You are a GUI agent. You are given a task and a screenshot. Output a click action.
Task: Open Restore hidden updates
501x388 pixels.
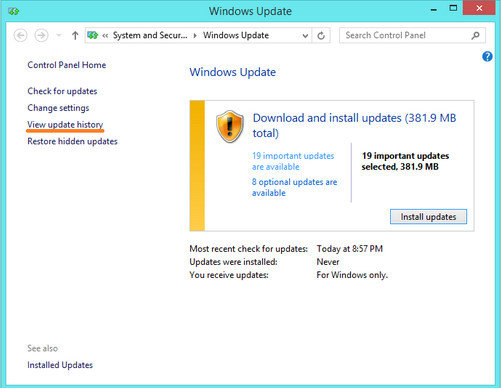tap(72, 141)
